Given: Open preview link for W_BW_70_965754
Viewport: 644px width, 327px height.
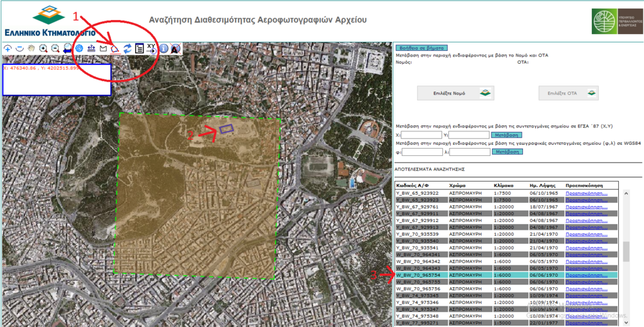Looking at the screenshot, I should (586, 275).
